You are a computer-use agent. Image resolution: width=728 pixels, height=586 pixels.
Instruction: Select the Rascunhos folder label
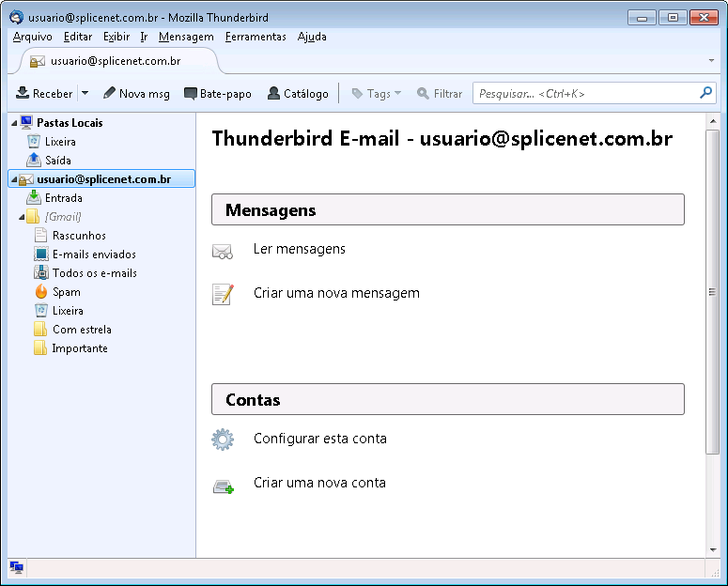click(x=80, y=236)
